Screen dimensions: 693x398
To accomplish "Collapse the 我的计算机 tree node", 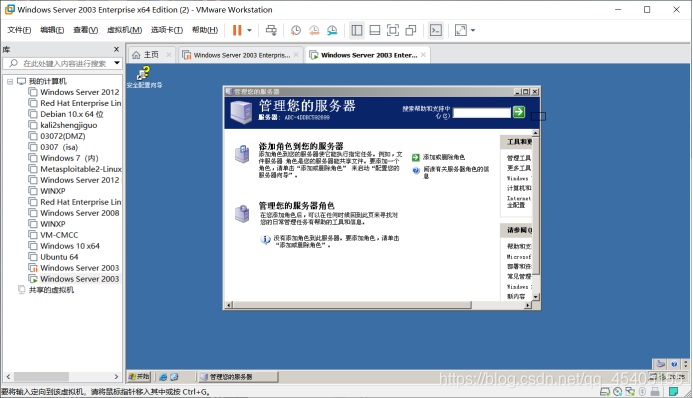I will [x=10, y=82].
